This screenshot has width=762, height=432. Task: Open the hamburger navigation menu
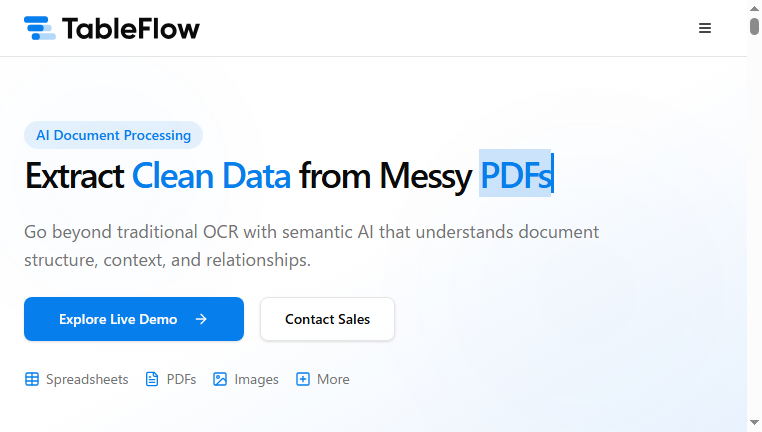(x=705, y=28)
